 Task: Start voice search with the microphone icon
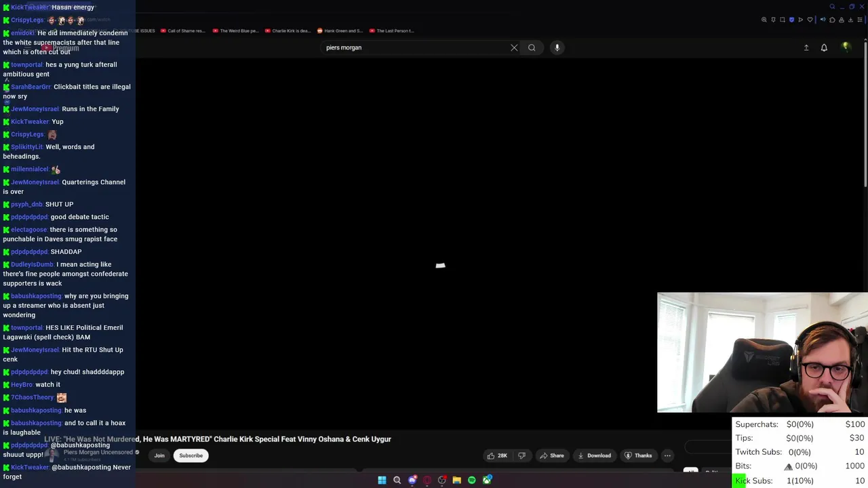point(557,47)
